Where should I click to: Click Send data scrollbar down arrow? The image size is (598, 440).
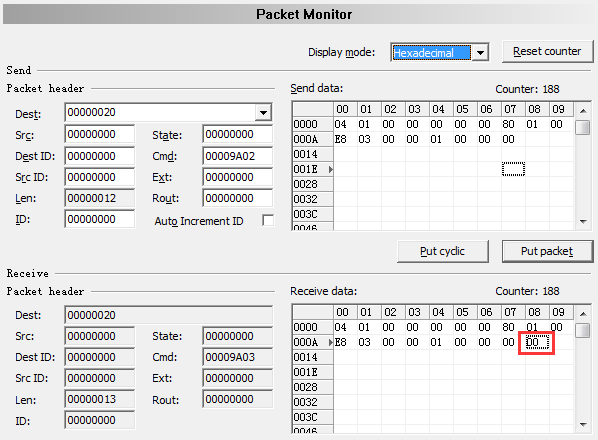pos(583,222)
